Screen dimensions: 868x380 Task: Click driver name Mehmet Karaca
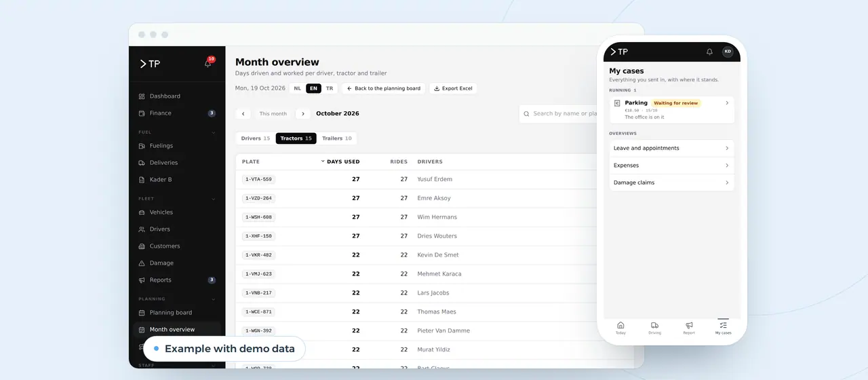tap(439, 274)
